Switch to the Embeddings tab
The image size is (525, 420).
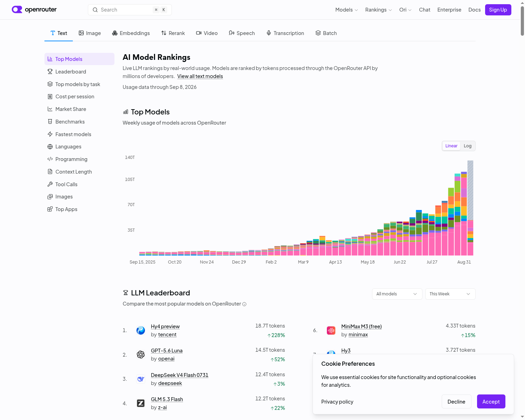131,33
